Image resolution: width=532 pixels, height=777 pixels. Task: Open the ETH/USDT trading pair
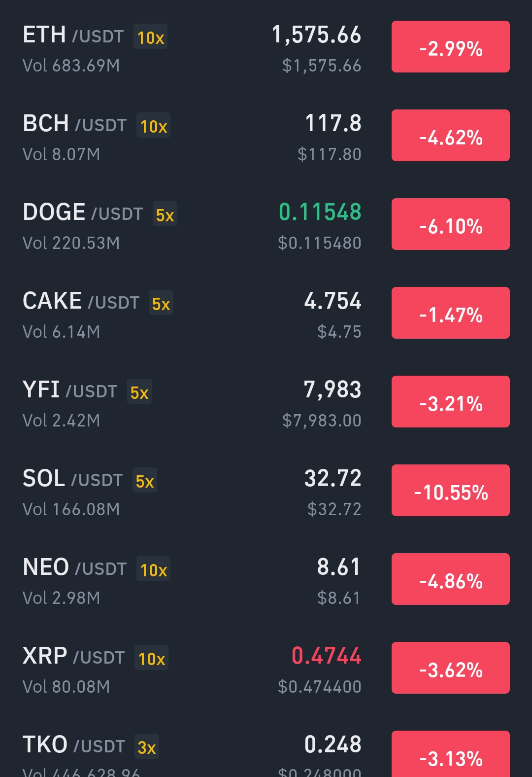click(x=266, y=48)
